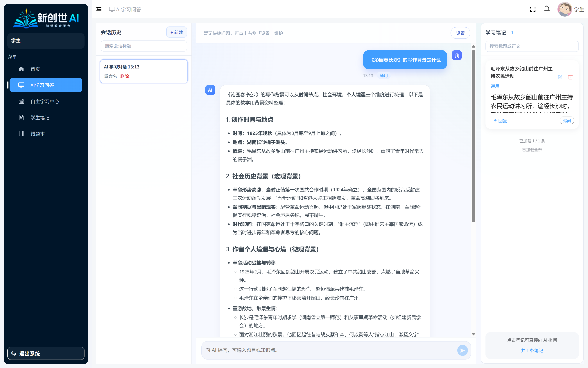The height and width of the screenshot is (368, 588).
Task: Click 共 1 条笔记 link
Action: click(532, 351)
